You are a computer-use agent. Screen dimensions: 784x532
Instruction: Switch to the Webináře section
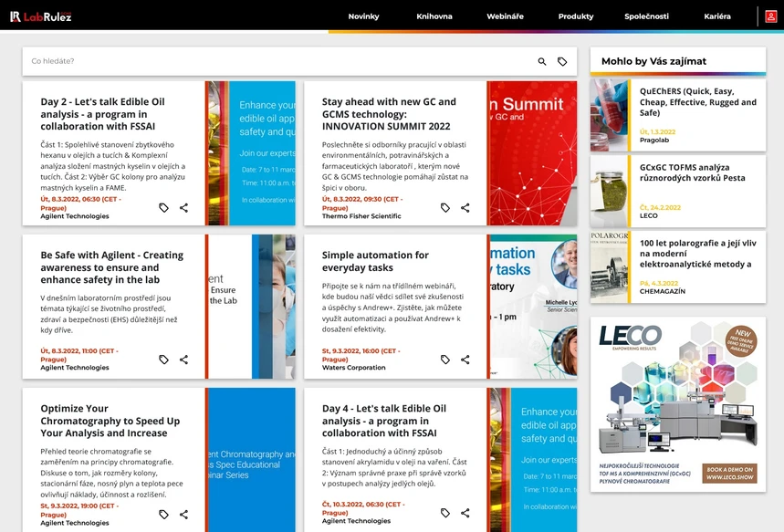505,16
